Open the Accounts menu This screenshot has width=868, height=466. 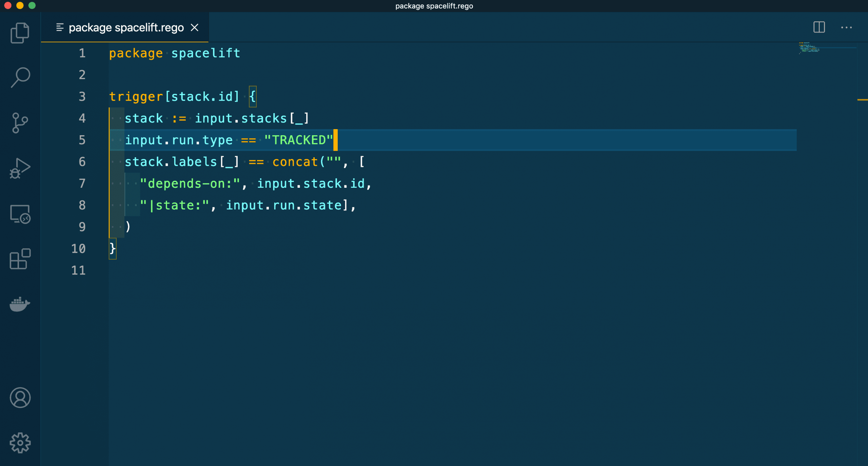(20, 398)
